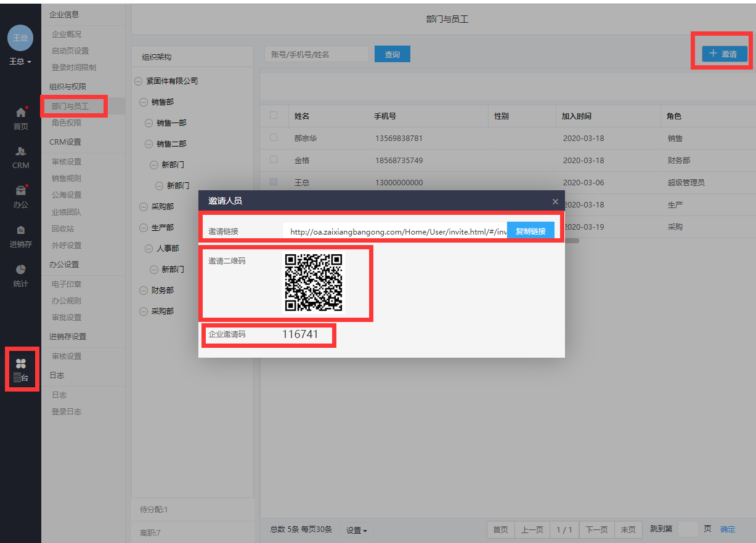Click the 手机号 column header

[x=385, y=116]
